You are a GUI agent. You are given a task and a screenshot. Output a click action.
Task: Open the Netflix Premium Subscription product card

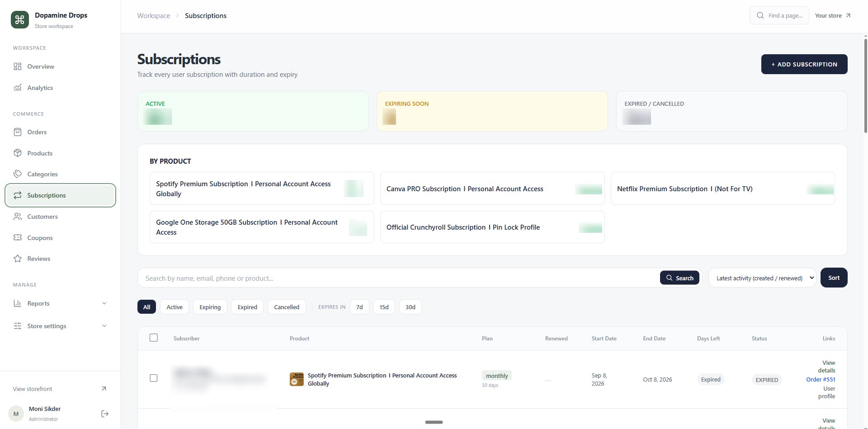coord(722,189)
